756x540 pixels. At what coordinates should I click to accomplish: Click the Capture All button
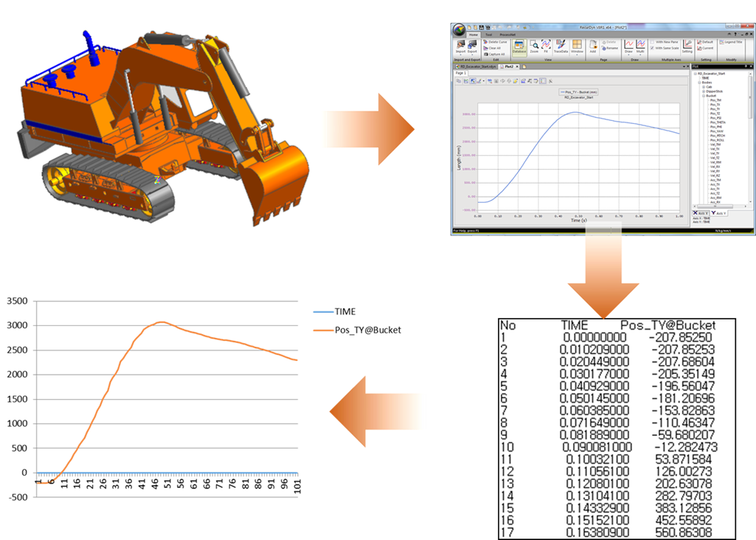[x=496, y=54]
